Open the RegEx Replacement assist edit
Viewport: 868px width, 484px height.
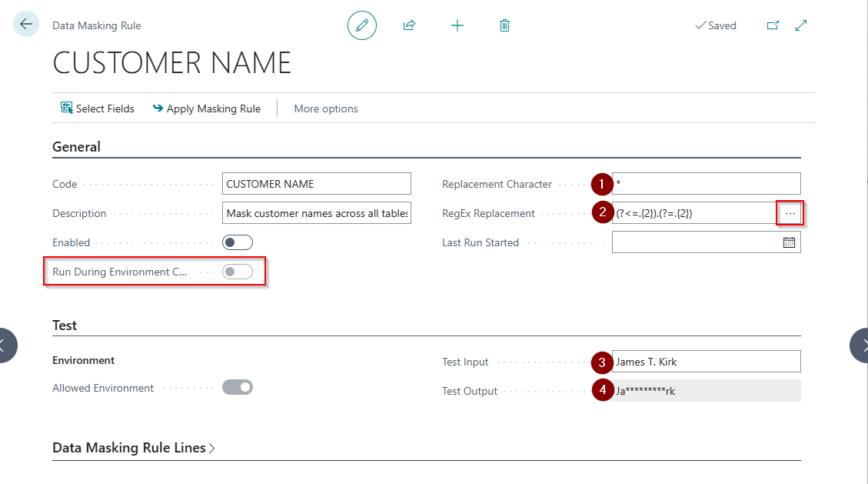pyautogui.click(x=790, y=212)
